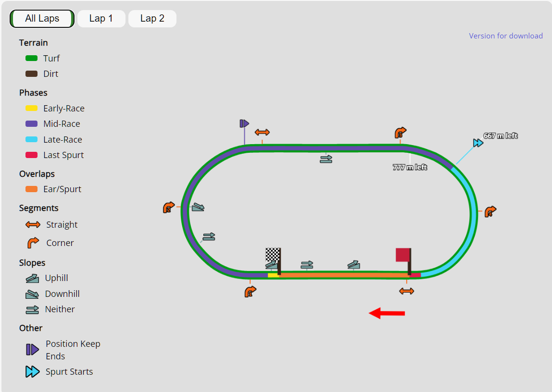The width and height of the screenshot is (552, 392).
Task: Click the Phases legend heading
Action: click(33, 93)
